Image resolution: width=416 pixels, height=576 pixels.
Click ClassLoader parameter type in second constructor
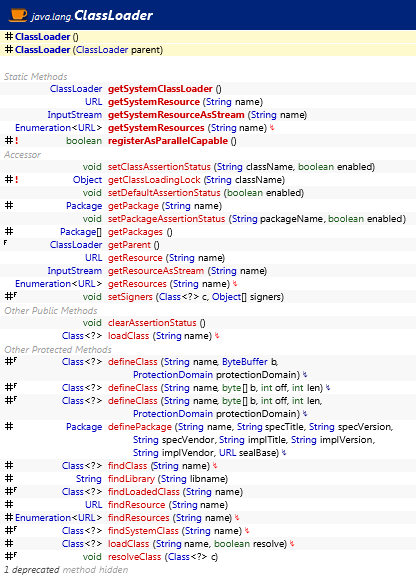102,50
